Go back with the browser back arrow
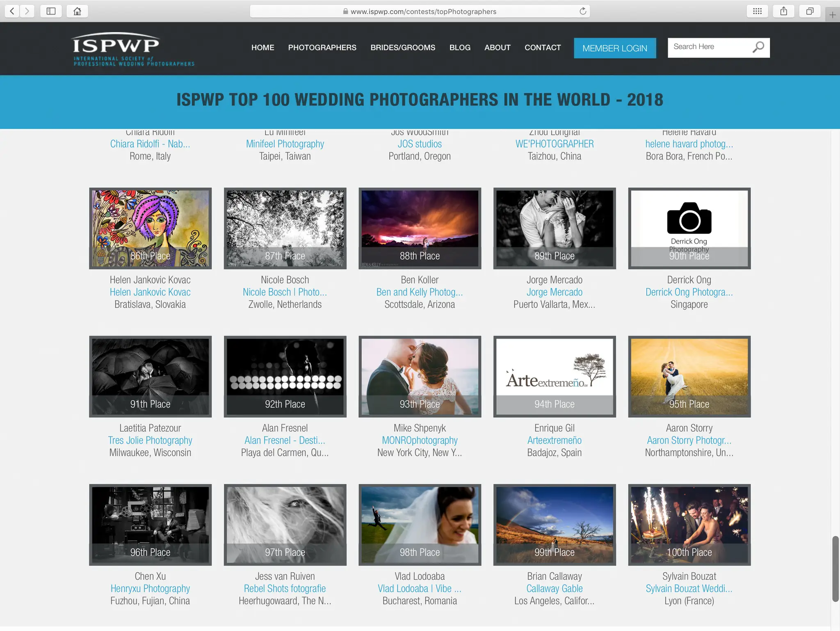 pos(12,11)
